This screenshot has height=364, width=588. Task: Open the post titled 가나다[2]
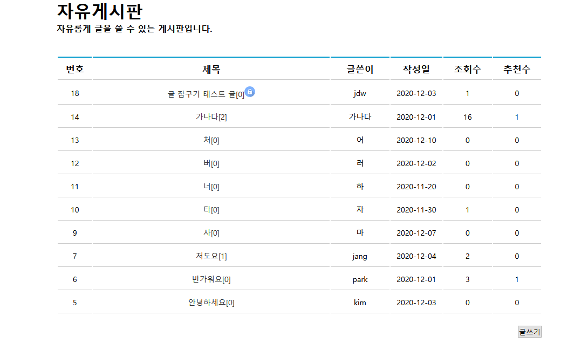(211, 117)
